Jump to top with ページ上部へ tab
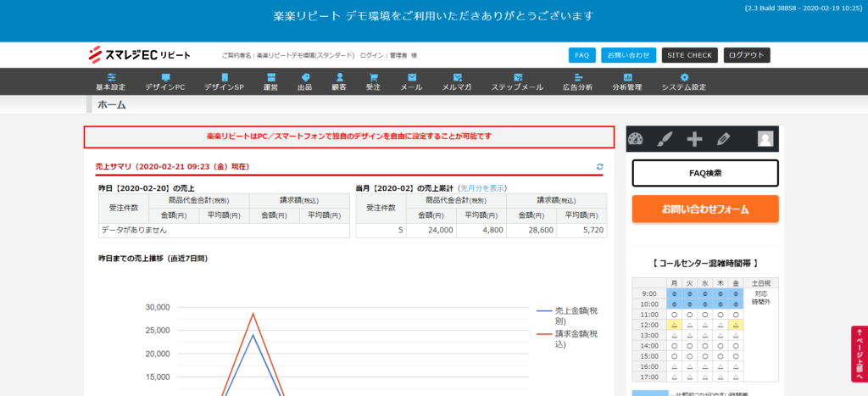 (x=859, y=354)
